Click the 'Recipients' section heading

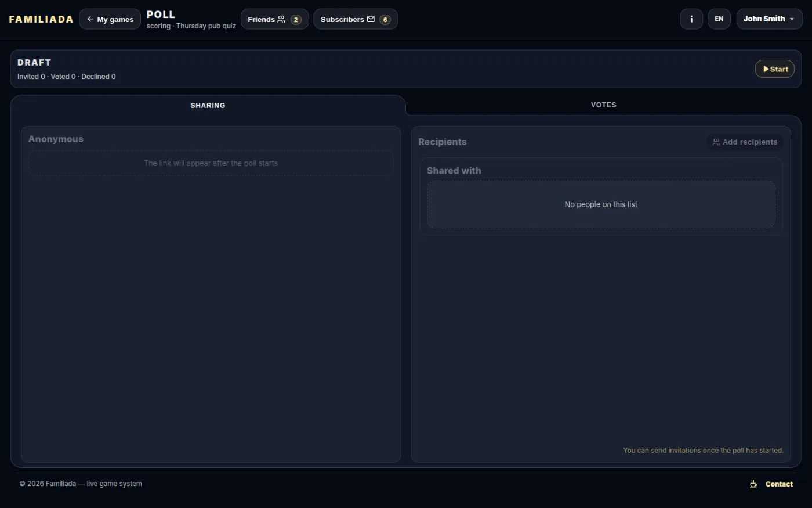pos(443,142)
